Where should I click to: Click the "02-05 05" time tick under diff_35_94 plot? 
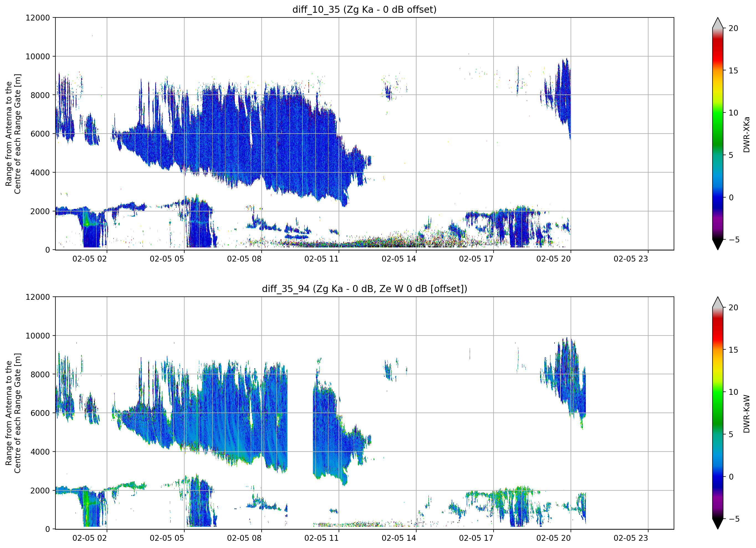click(167, 538)
